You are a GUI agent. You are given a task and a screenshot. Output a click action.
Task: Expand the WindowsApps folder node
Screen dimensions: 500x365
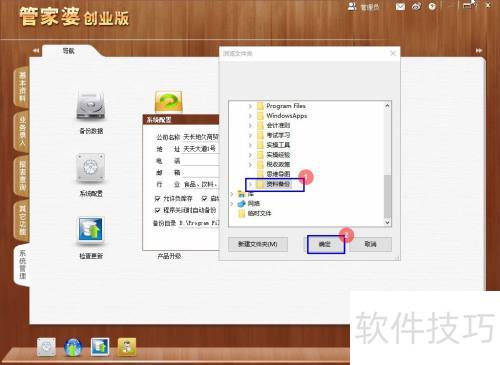[250, 116]
